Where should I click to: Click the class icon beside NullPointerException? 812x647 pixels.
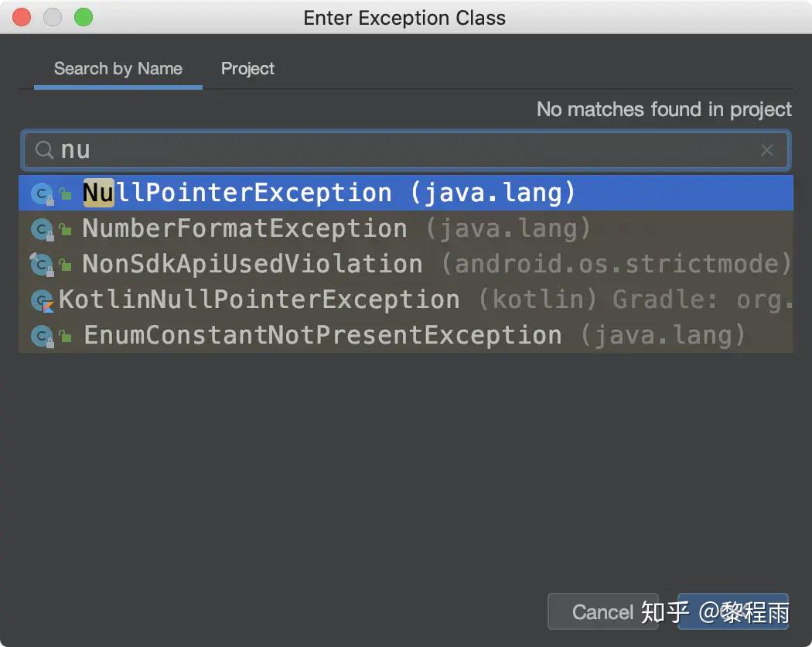[43, 193]
